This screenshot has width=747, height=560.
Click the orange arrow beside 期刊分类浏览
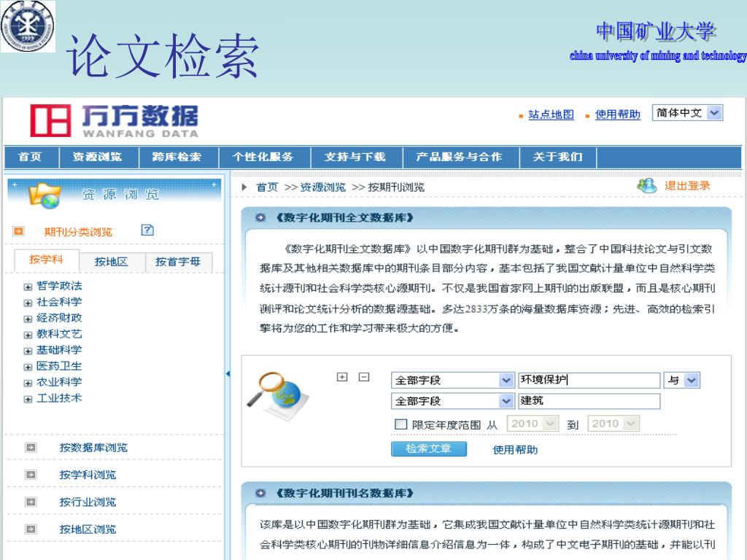tap(18, 231)
